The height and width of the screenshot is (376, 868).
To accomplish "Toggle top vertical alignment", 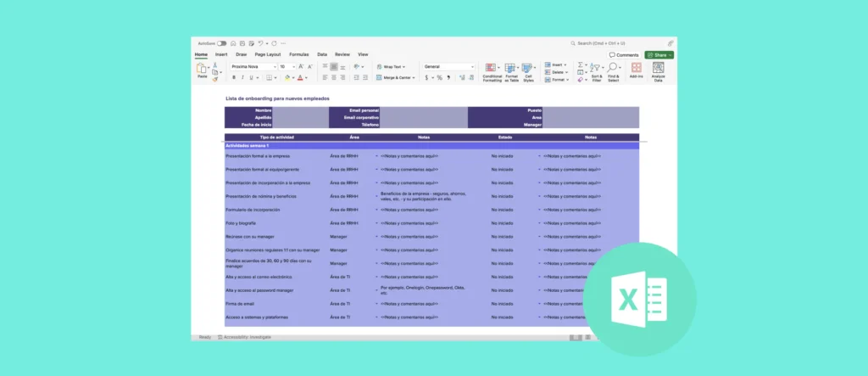I will (x=325, y=66).
